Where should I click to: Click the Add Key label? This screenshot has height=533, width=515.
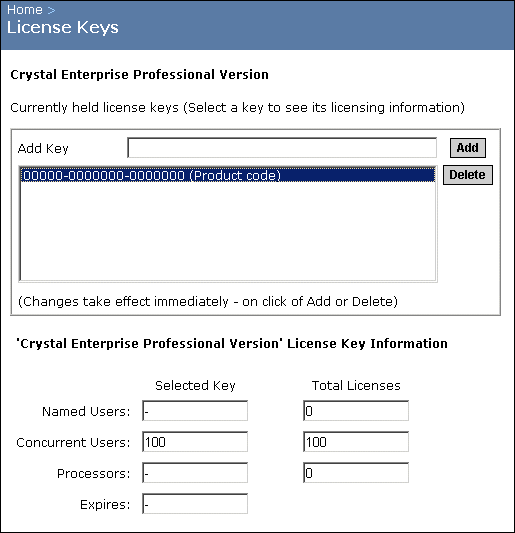[x=43, y=149]
